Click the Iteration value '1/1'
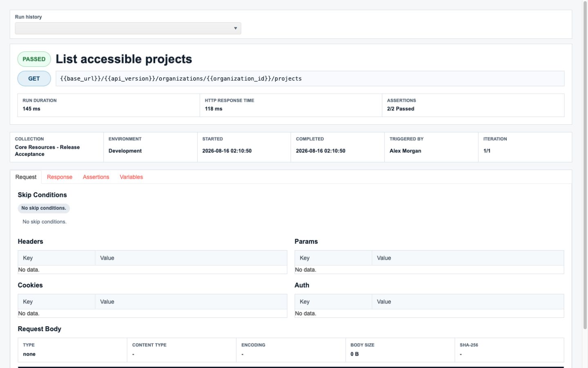The width and height of the screenshot is (588, 368). 487,151
